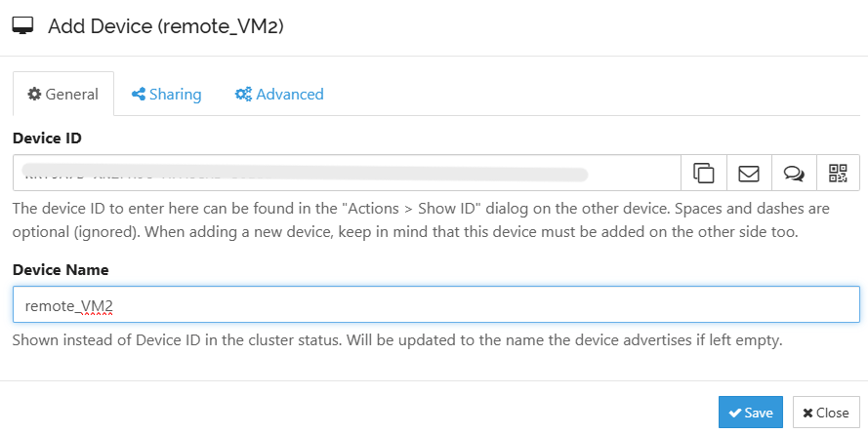Switch to the Sharing tab
868x434 pixels.
click(x=166, y=95)
